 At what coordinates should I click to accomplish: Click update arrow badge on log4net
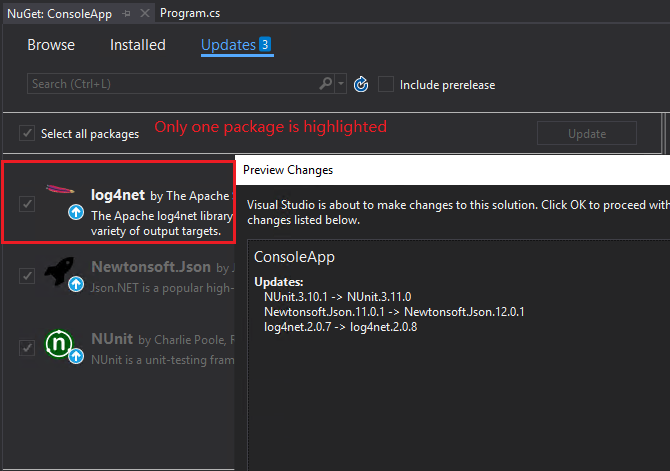coord(76,212)
